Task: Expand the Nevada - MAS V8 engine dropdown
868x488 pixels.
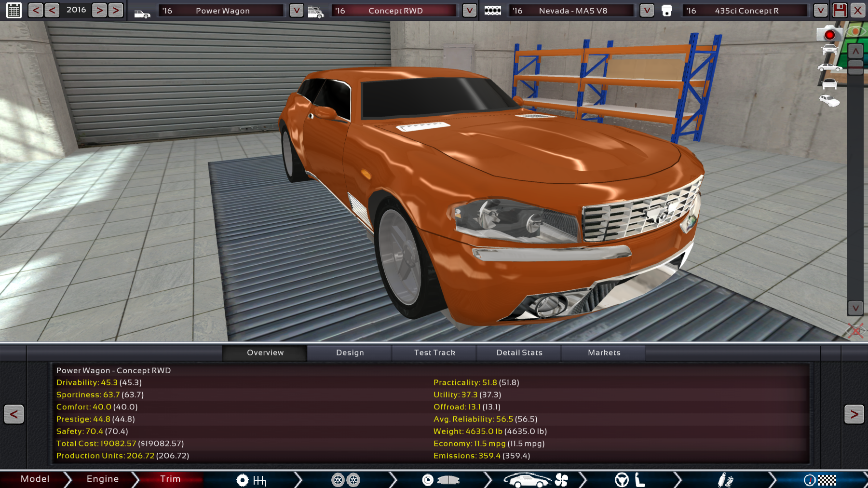Action: pyautogui.click(x=647, y=10)
